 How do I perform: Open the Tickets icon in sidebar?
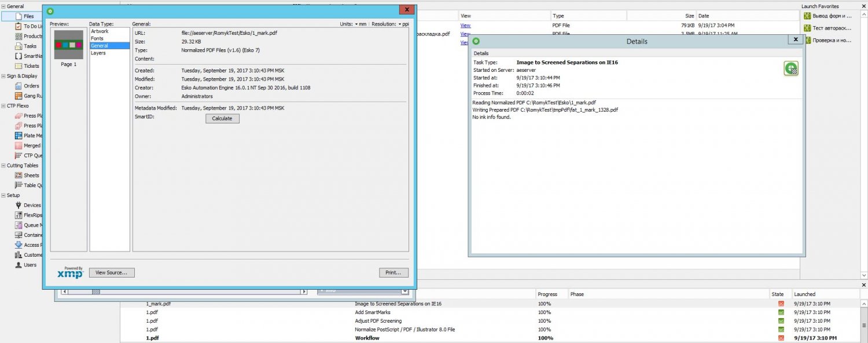coord(19,66)
